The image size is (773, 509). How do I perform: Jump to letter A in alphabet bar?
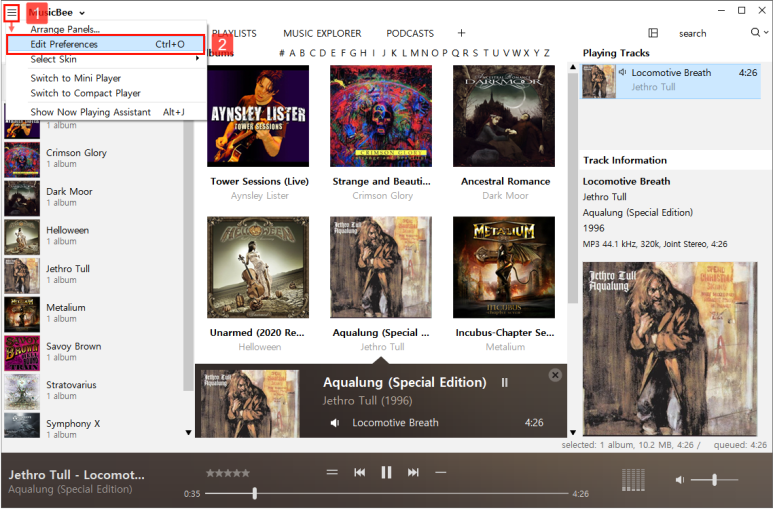coord(292,53)
